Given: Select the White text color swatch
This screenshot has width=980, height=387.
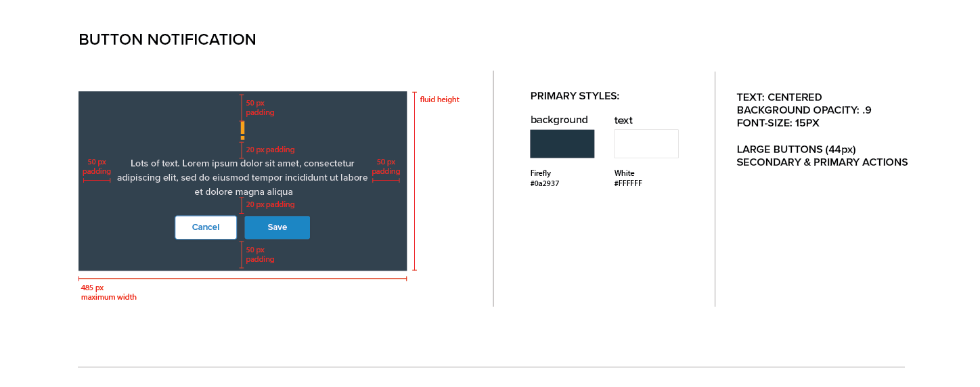Looking at the screenshot, I should [x=646, y=144].
